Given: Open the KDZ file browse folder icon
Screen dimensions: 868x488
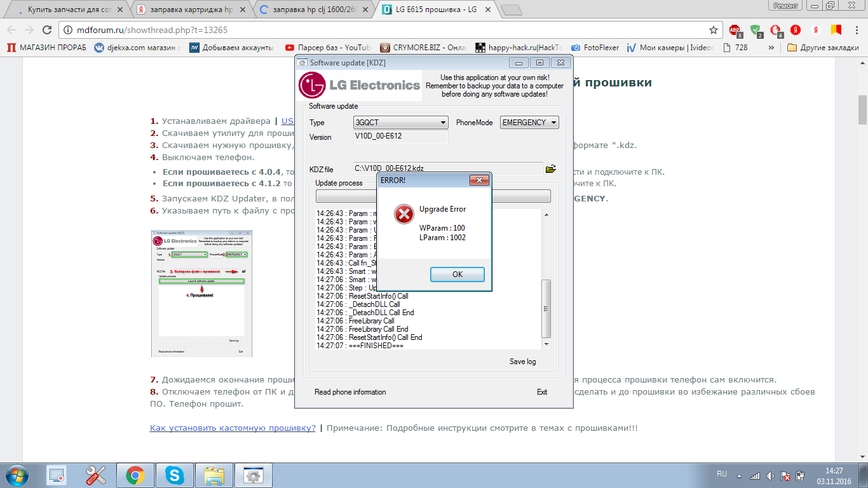Looking at the screenshot, I should coord(550,168).
